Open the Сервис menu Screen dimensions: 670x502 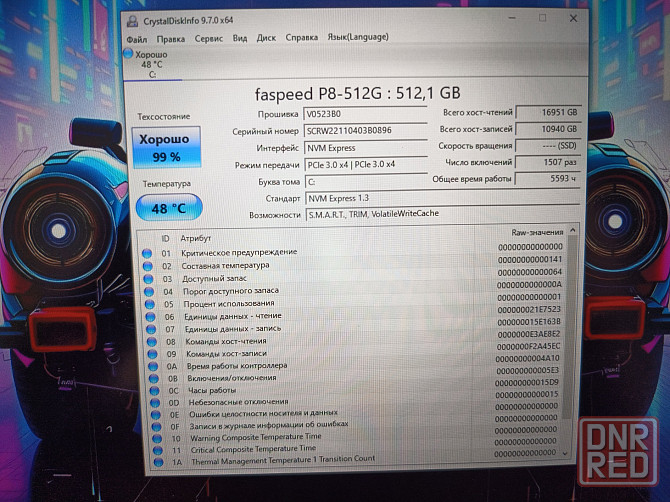(209, 38)
